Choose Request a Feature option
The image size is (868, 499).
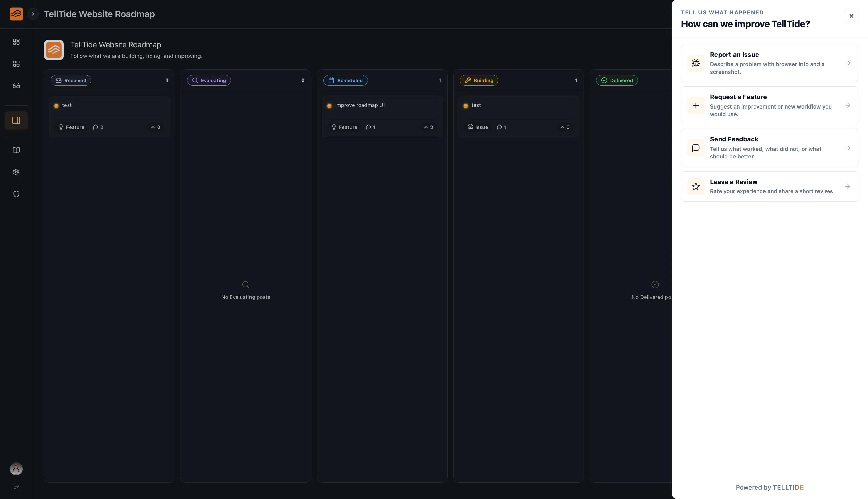coord(770,105)
